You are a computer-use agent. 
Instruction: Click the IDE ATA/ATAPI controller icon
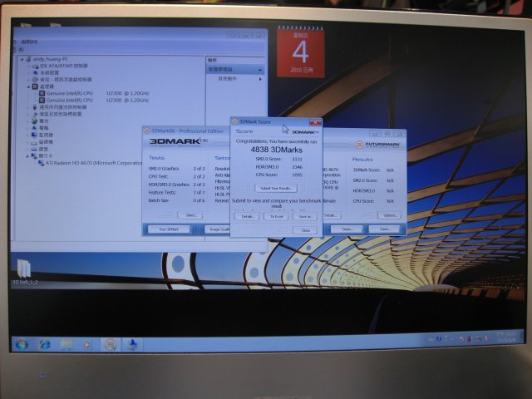pos(35,66)
